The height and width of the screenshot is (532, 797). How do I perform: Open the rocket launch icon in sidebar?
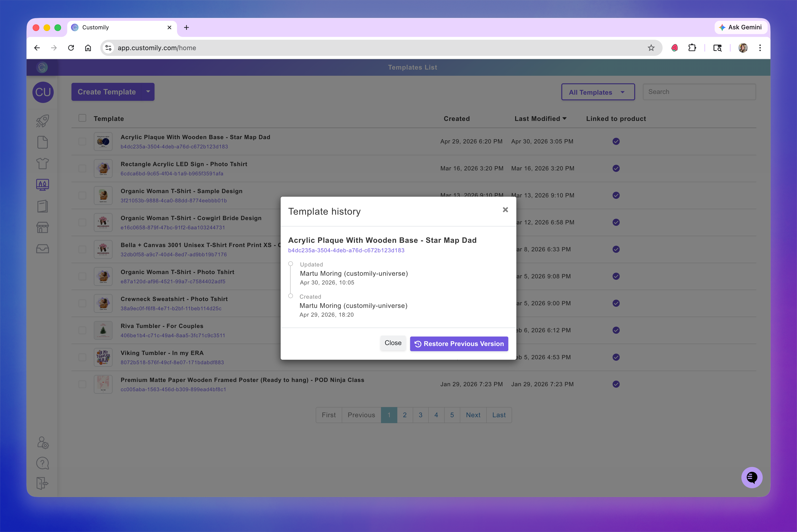(42, 121)
